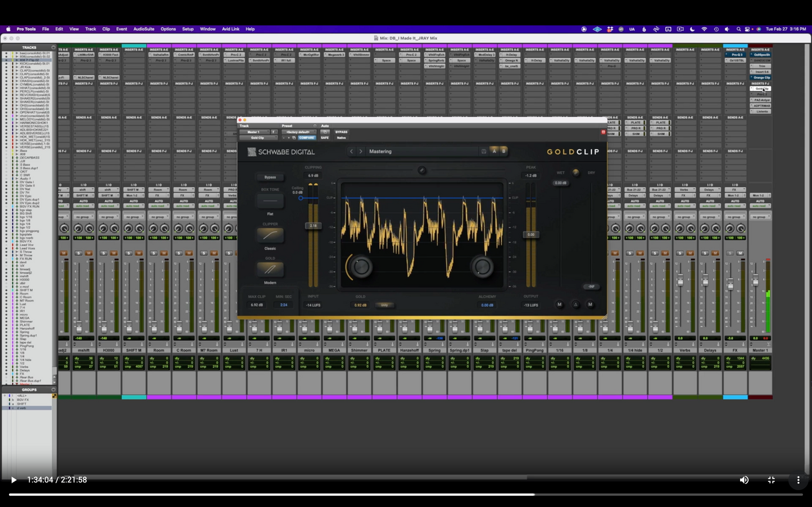Click the output level slider handle 0.00

point(530,235)
